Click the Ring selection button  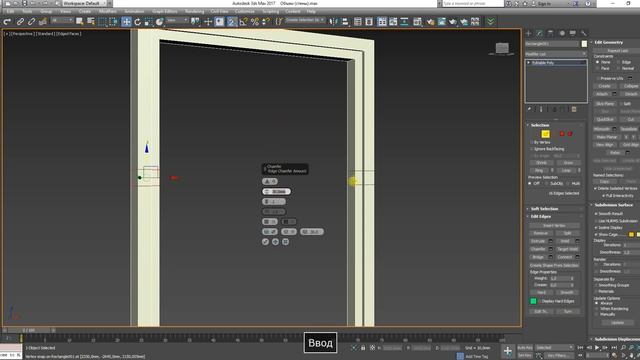pyautogui.click(x=539, y=170)
